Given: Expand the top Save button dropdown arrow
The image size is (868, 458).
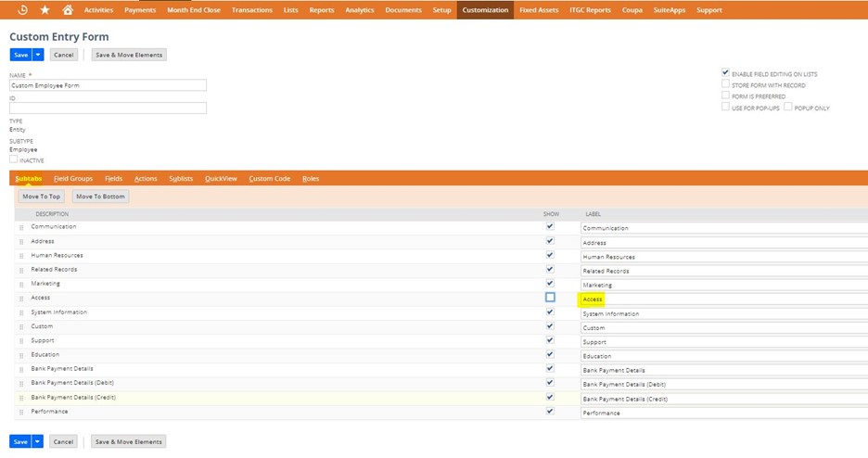Looking at the screenshot, I should (x=38, y=55).
